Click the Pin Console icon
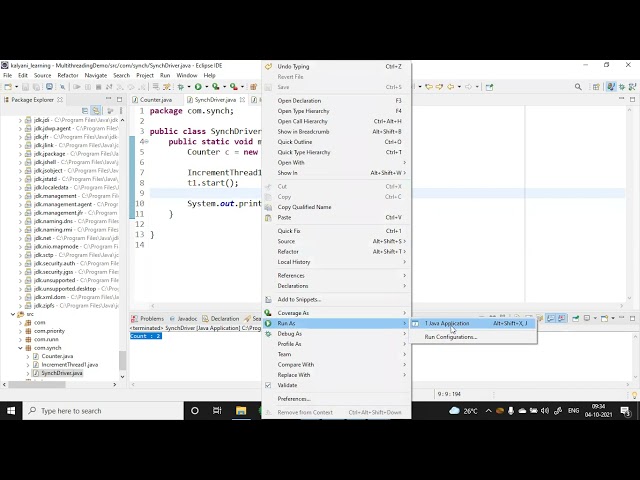Screen dimensions: 640x480 point(576,318)
